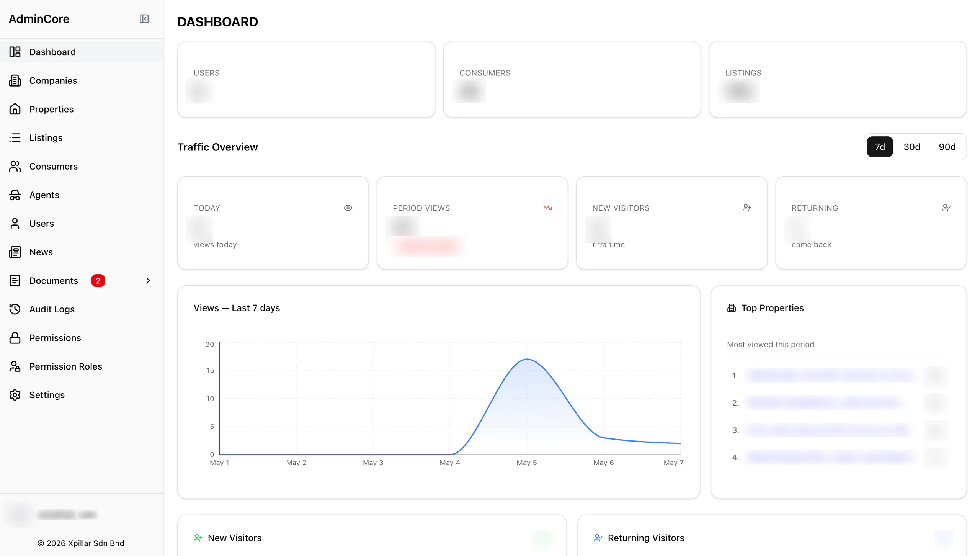Click the Users person icon
The image size is (980, 556).
coord(15,223)
